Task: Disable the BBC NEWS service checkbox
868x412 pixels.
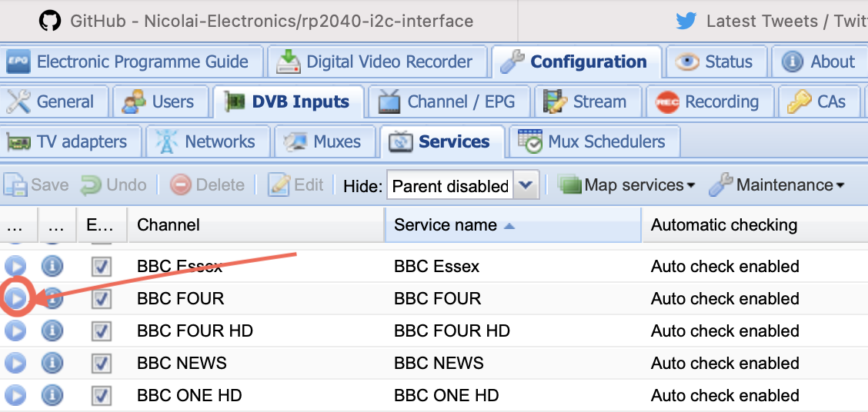Action: pyautogui.click(x=102, y=364)
